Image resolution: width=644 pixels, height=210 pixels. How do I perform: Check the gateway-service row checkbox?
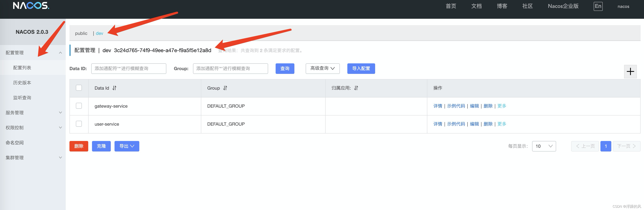79,106
